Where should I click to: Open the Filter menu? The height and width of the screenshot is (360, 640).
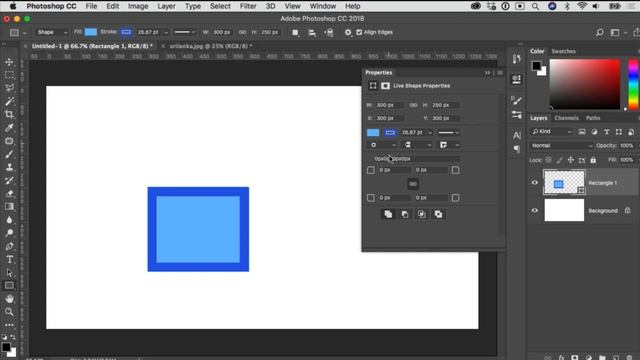tap(248, 6)
